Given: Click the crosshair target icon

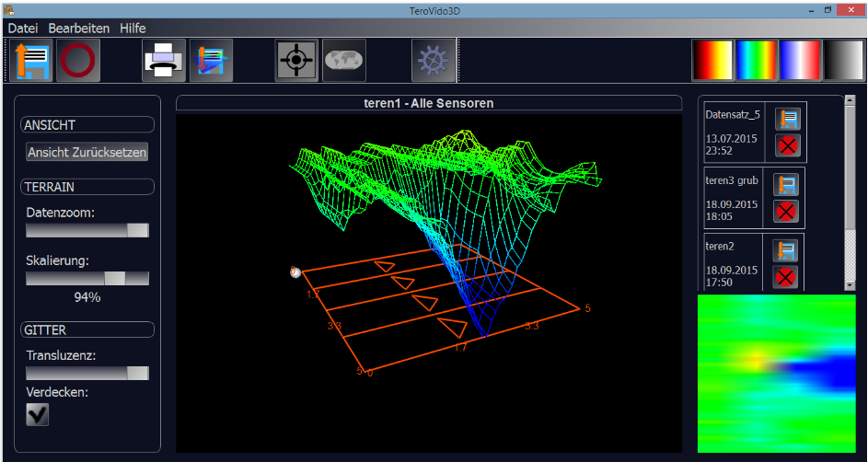Looking at the screenshot, I should 296,61.
